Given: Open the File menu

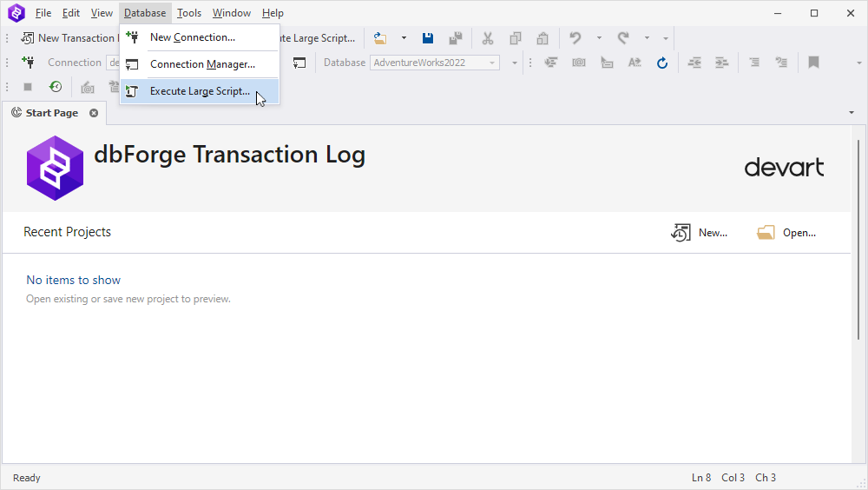Looking at the screenshot, I should pos(43,13).
